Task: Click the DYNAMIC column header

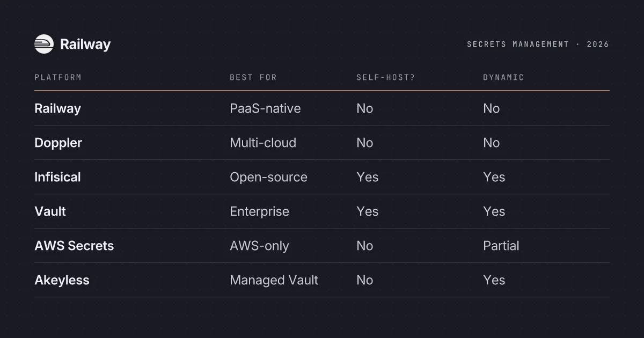Action: (503, 77)
